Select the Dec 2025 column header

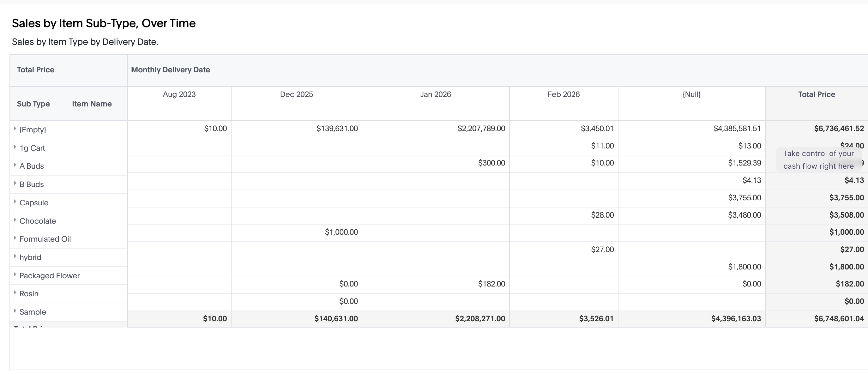297,94
